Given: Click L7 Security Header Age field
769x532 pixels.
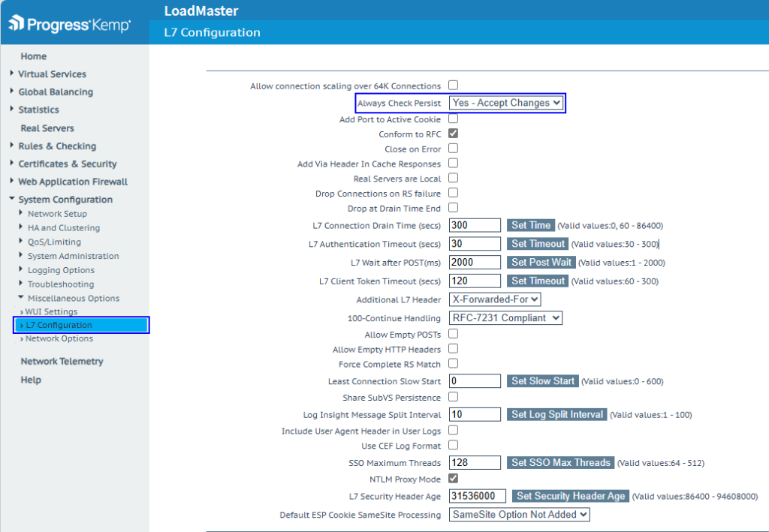Looking at the screenshot, I should pyautogui.click(x=478, y=496).
